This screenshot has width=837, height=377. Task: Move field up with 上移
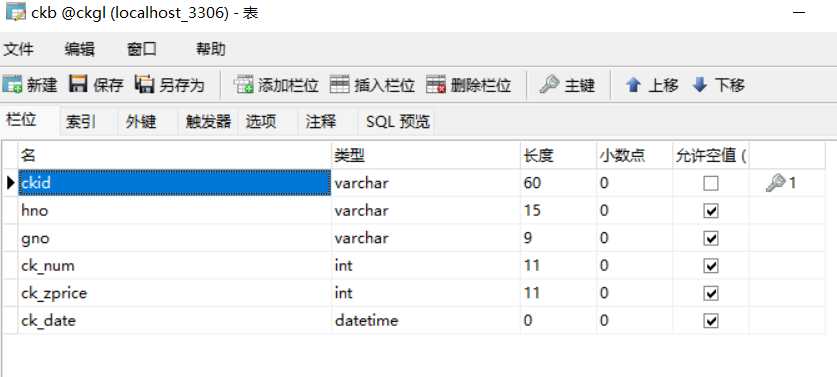(651, 84)
